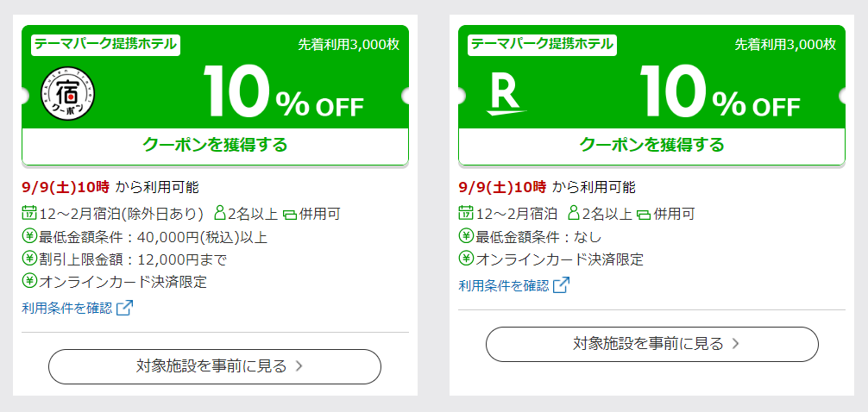Click coupon icon beside left 併用可
The width and height of the screenshot is (868, 412).
point(290,215)
